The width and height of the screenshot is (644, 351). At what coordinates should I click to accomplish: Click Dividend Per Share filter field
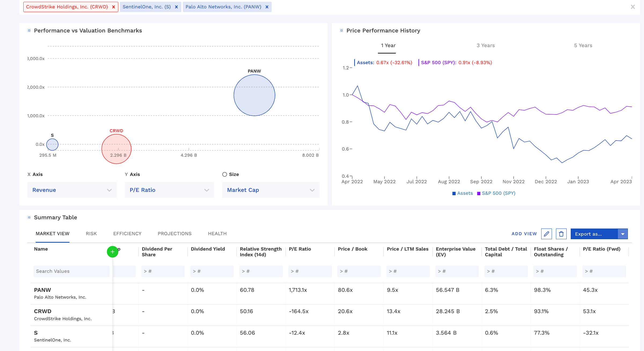tap(163, 271)
